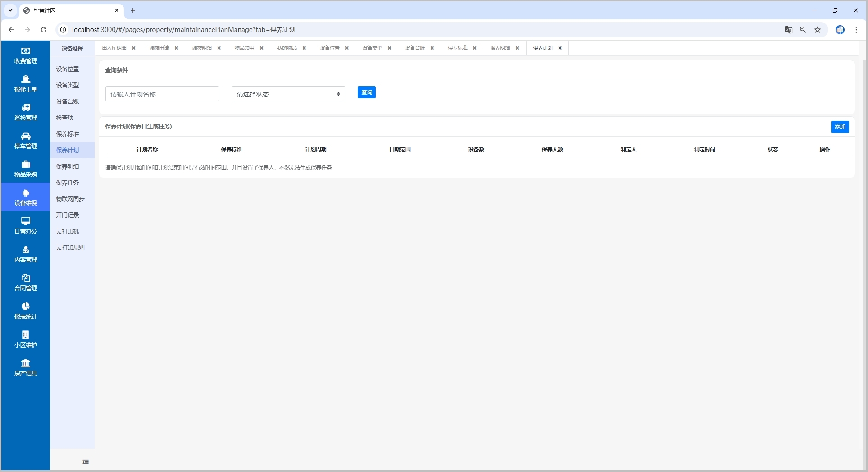Expand the 请选择状态 status dropdown
The width and height of the screenshot is (868, 472).
pos(288,94)
